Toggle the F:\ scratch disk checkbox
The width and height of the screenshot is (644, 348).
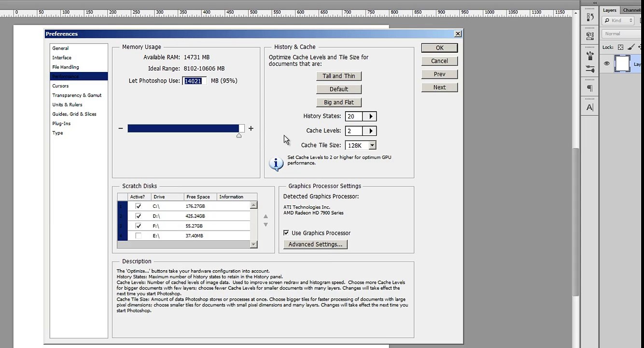[x=139, y=226]
